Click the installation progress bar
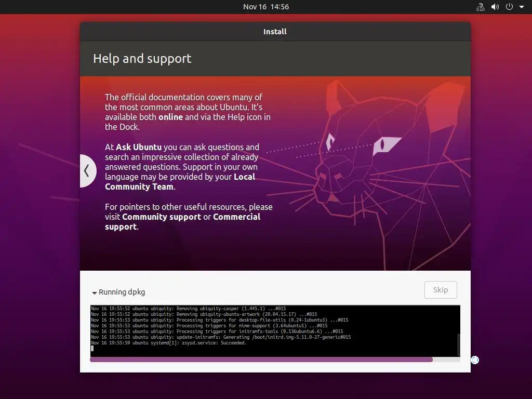Image resolution: width=532 pixels, height=399 pixels. [x=275, y=360]
